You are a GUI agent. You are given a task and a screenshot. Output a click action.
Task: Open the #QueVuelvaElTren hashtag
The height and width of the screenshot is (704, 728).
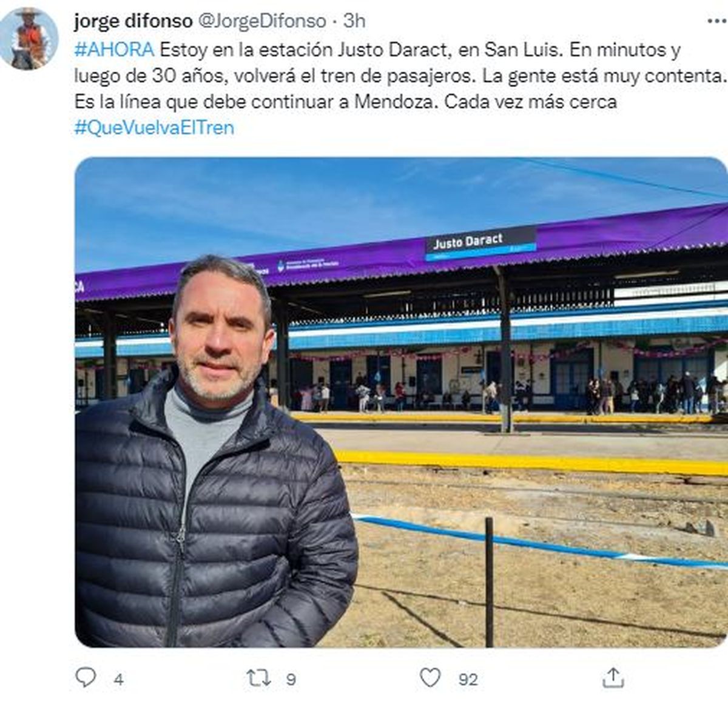[x=154, y=127]
